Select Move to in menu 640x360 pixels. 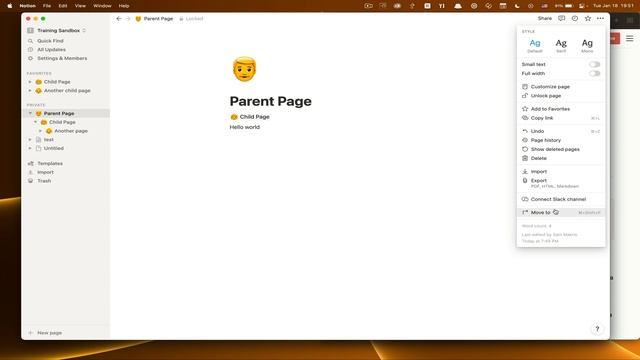click(x=561, y=212)
